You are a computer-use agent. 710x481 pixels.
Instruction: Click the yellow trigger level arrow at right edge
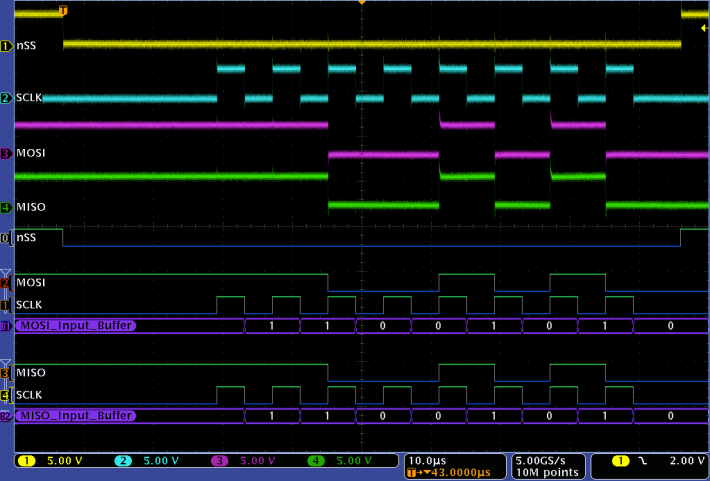[x=704, y=28]
